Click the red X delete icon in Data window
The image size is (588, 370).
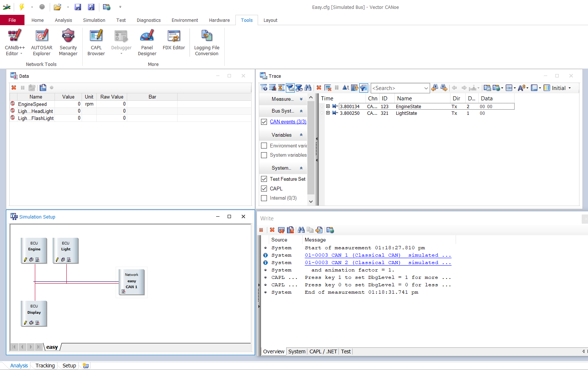[x=14, y=88]
